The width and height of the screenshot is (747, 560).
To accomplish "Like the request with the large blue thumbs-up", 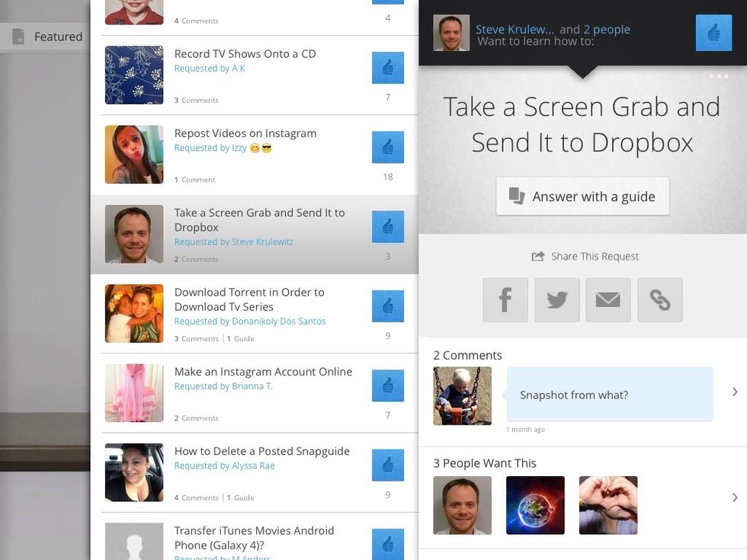I will pyautogui.click(x=713, y=33).
